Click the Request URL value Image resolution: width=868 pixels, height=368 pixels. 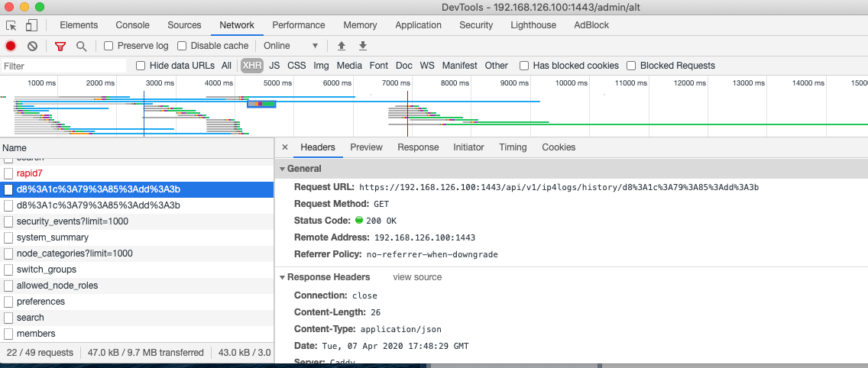point(559,187)
